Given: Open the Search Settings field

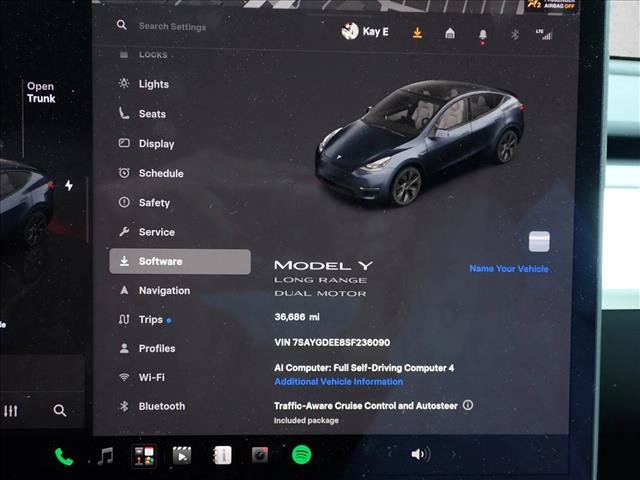Looking at the screenshot, I should tap(171, 26).
